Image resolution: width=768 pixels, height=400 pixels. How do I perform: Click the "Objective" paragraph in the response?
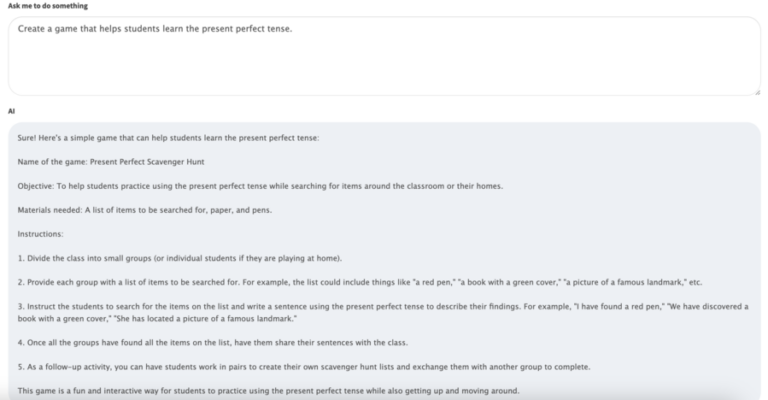260,185
